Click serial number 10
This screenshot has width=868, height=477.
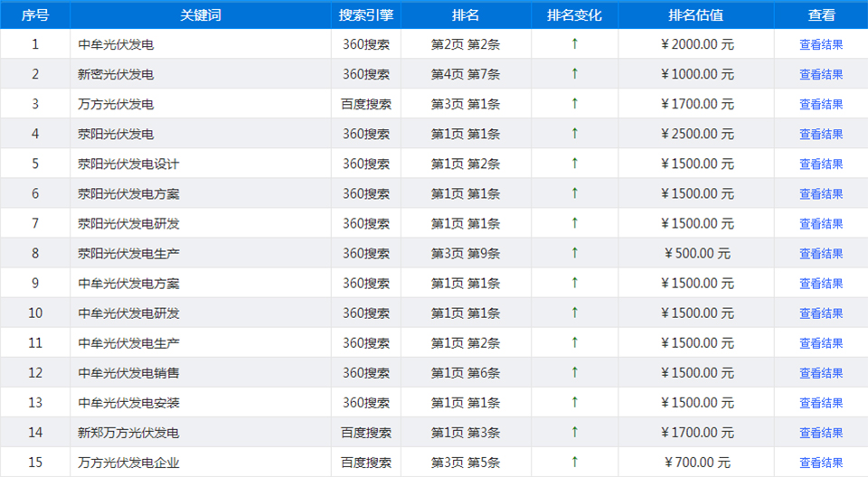pos(35,313)
